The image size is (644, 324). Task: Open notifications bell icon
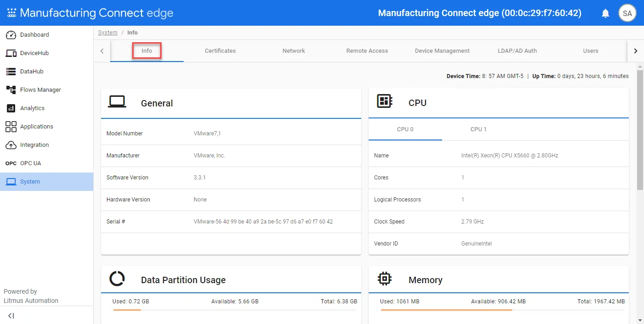click(605, 13)
